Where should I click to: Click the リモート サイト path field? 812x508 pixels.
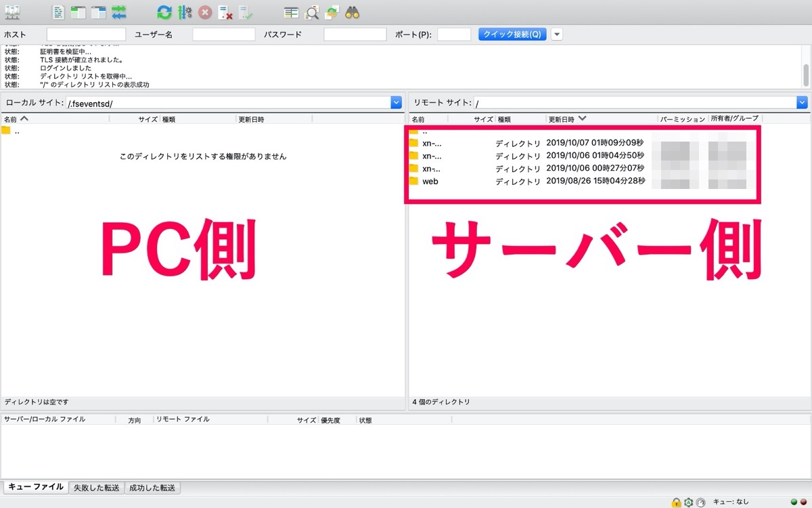tap(635, 103)
